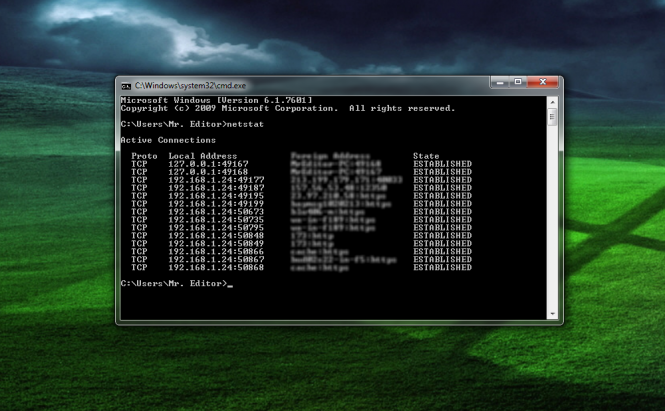The width and height of the screenshot is (665, 411).
Task: Minimize the cmd.exe window
Action: click(500, 82)
